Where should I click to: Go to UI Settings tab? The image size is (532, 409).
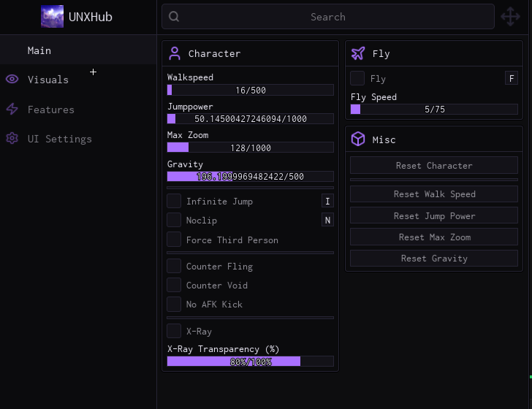pos(78,138)
